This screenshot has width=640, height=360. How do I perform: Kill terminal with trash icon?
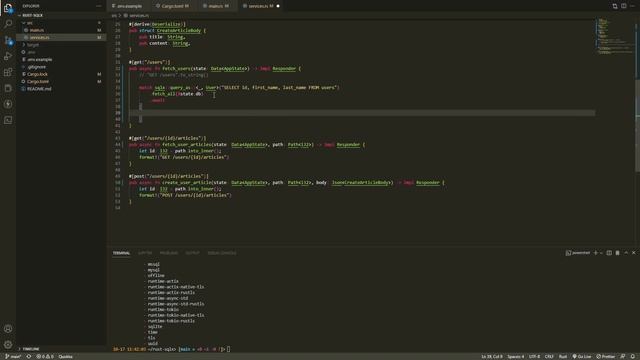pos(618,253)
